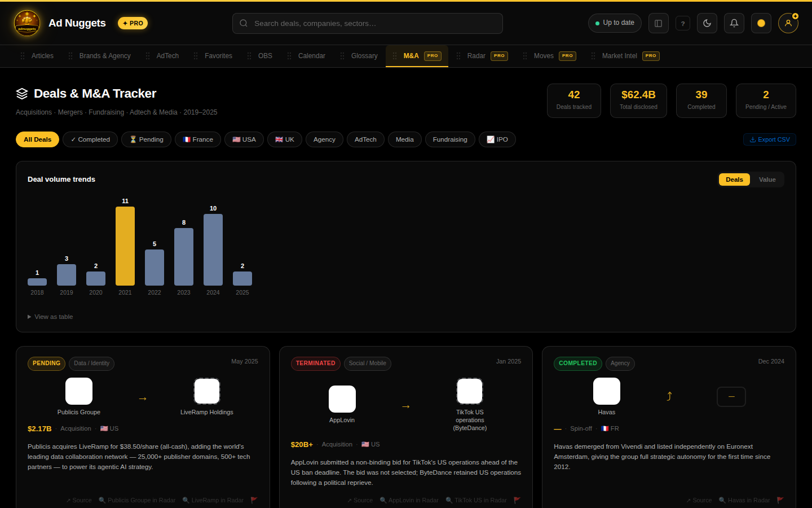Switch chart to Value view
Image resolution: width=812 pixels, height=508 pixels.
(767, 179)
